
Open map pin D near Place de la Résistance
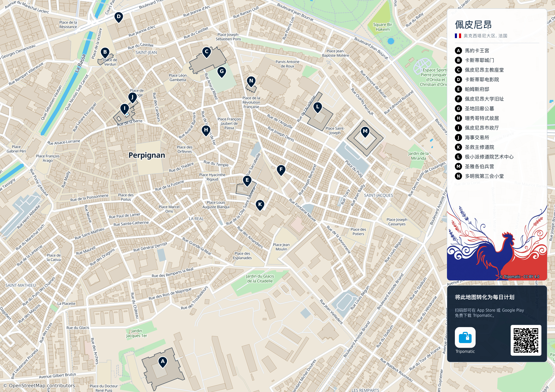[118, 17]
